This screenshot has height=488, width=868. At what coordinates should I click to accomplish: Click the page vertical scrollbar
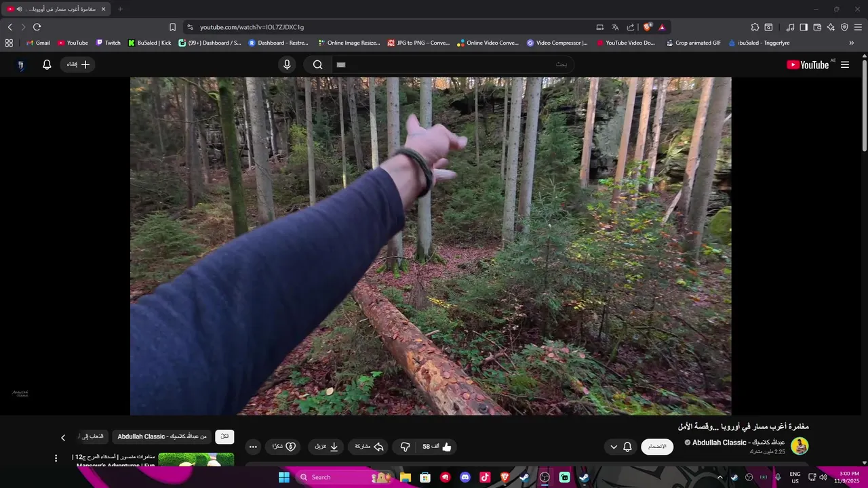(x=864, y=105)
